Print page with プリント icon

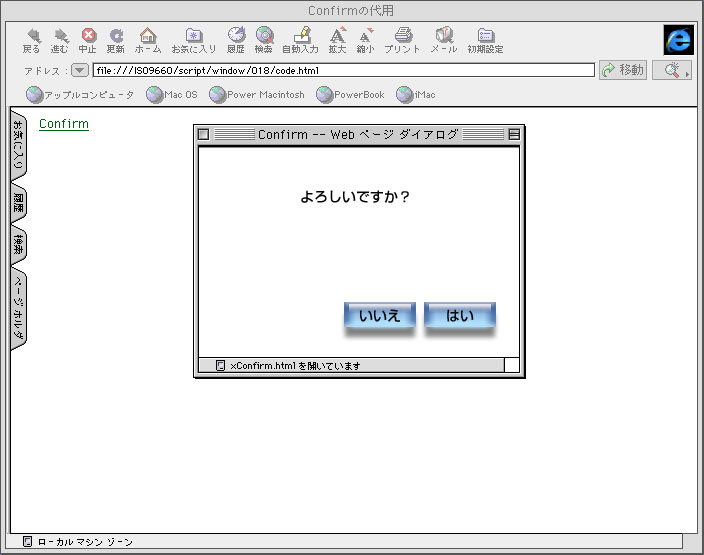point(403,35)
